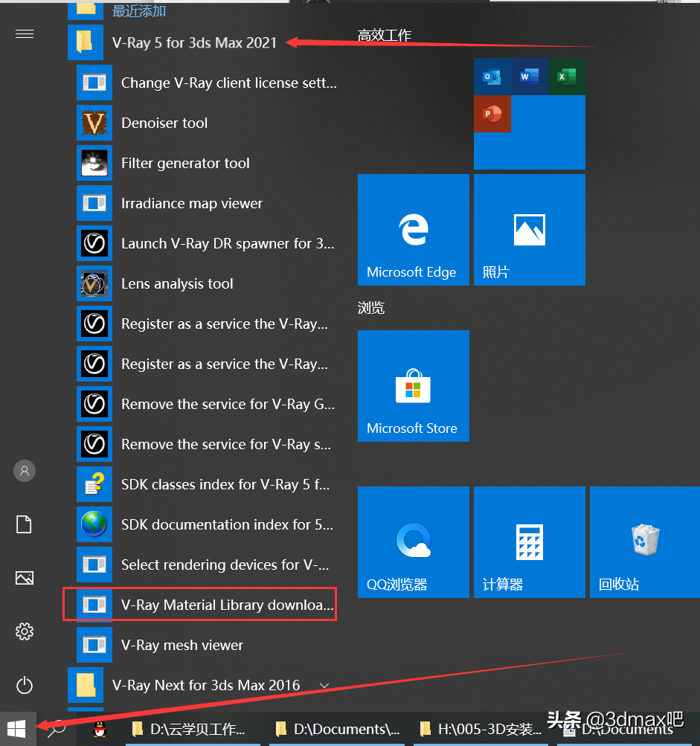Viewport: 700px width, 746px height.
Task: Switch to H:\005-3D安装... taskbar window
Action: pos(481,729)
